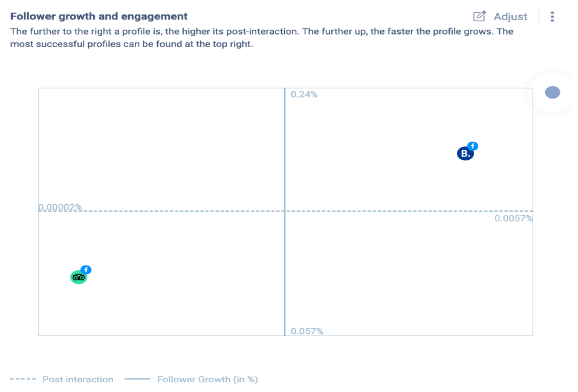The height and width of the screenshot is (392, 578).
Task: Click the Facebook badge on Booking.com bubble
Action: [x=473, y=146]
